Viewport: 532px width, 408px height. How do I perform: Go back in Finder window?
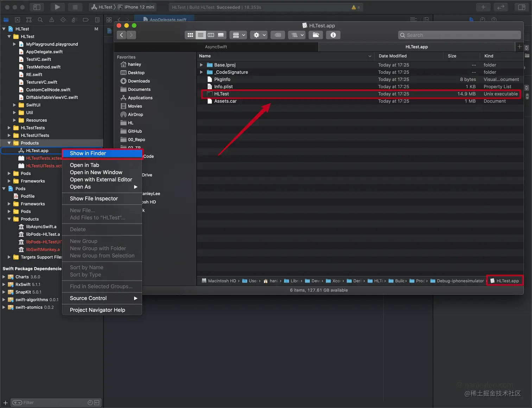121,35
